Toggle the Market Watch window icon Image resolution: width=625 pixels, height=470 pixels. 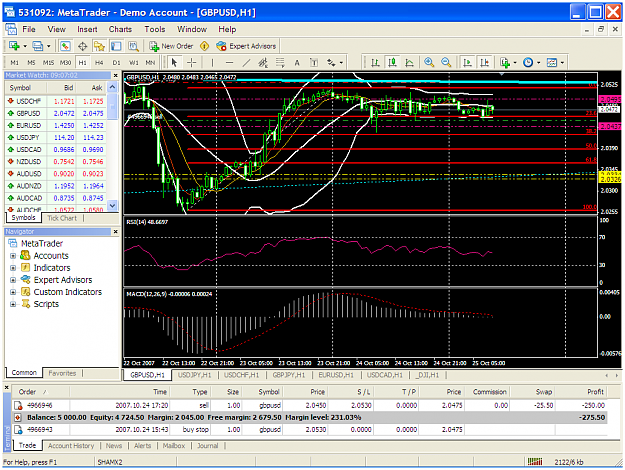pyautogui.click(x=65, y=46)
